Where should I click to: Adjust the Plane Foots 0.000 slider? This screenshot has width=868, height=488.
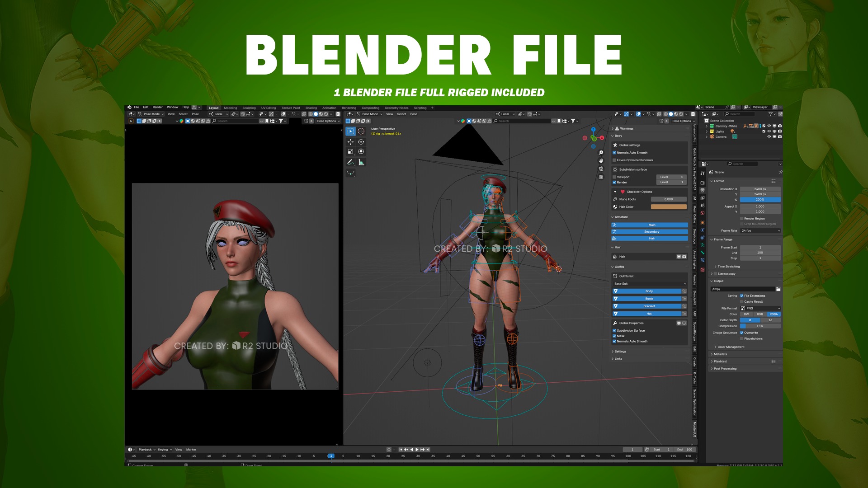[x=669, y=199]
